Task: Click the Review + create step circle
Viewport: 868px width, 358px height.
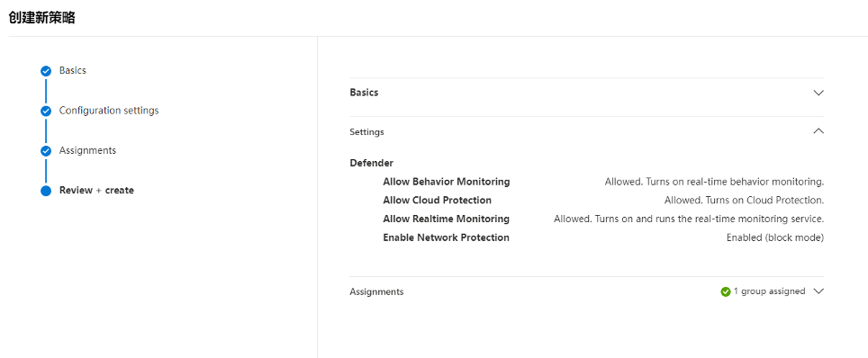Action: point(46,191)
